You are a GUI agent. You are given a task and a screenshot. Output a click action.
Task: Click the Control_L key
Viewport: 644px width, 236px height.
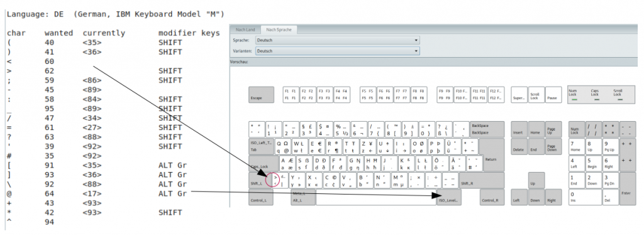(x=261, y=197)
